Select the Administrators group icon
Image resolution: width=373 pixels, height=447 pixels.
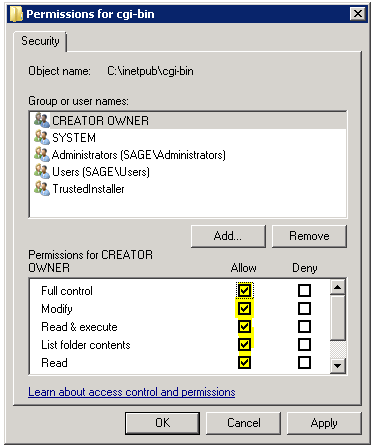coord(42,154)
